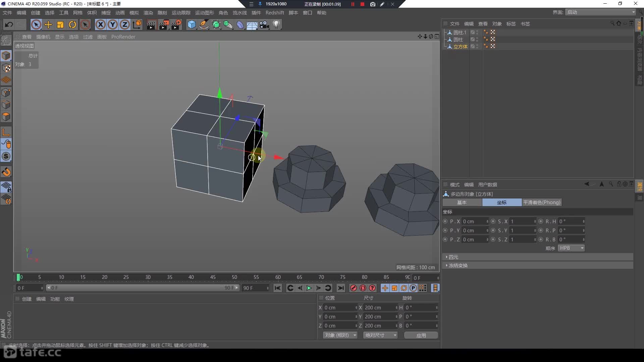Pause the screen recording
This screenshot has width=644, height=362.
tap(353, 4)
